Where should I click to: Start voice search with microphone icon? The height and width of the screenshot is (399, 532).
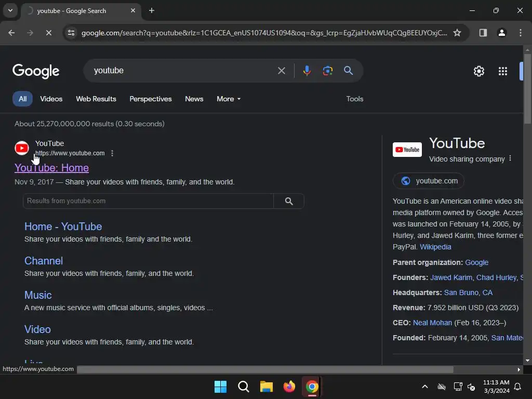pyautogui.click(x=307, y=71)
